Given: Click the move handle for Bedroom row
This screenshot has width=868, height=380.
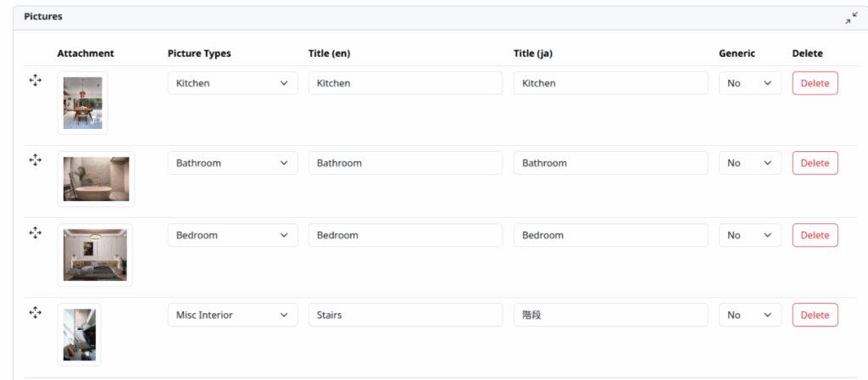Looking at the screenshot, I should 36,232.
